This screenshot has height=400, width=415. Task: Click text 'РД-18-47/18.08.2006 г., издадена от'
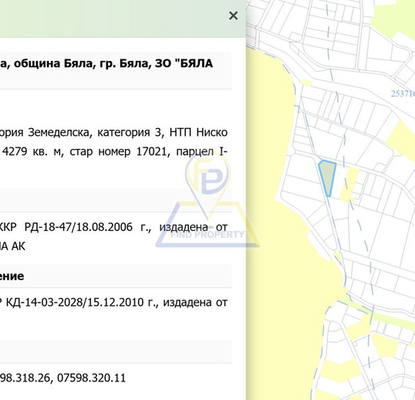(x=126, y=227)
